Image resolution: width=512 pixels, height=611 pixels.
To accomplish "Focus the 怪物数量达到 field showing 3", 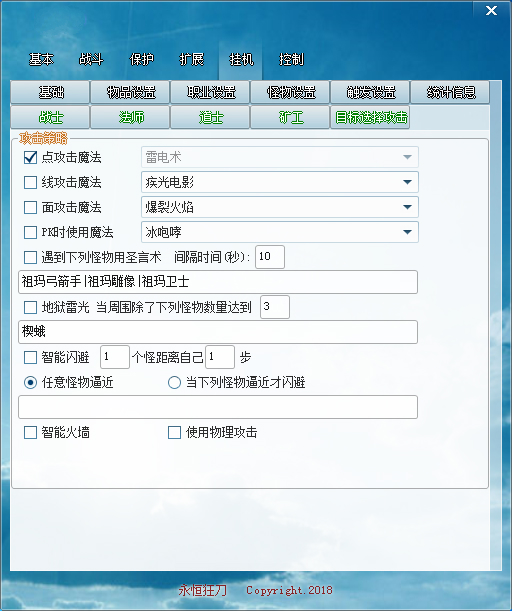I will (x=275, y=307).
